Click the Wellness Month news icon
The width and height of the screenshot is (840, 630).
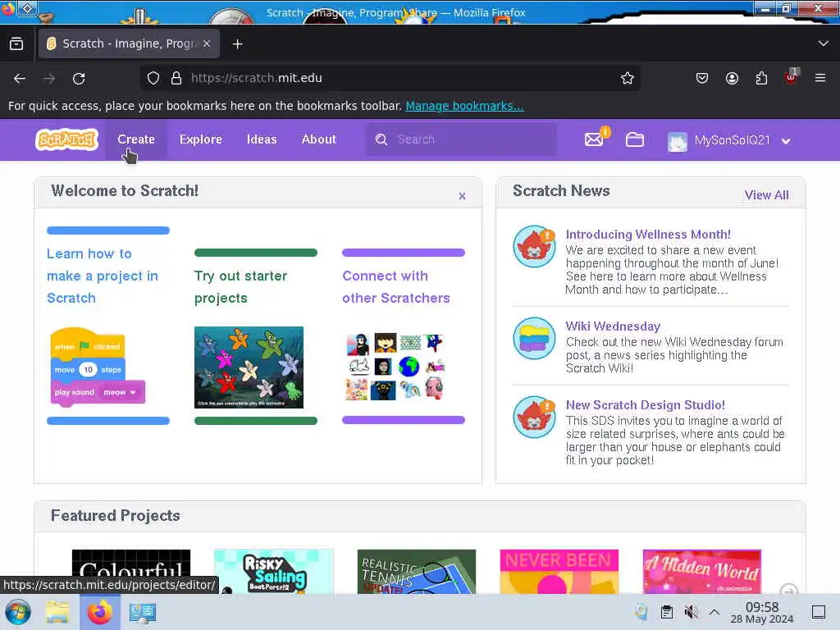[x=534, y=246]
